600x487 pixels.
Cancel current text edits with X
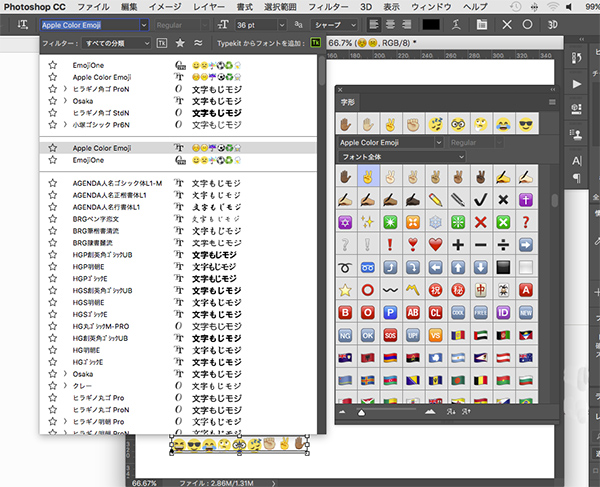pos(507,25)
